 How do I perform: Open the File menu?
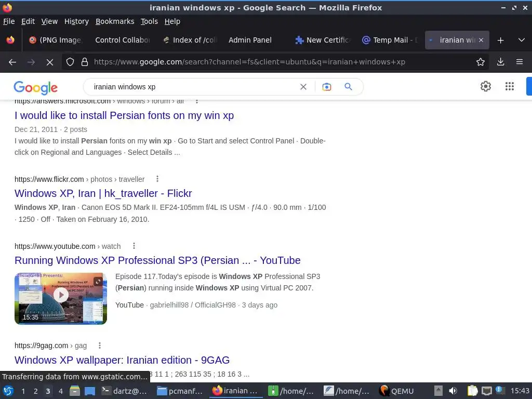[9, 21]
